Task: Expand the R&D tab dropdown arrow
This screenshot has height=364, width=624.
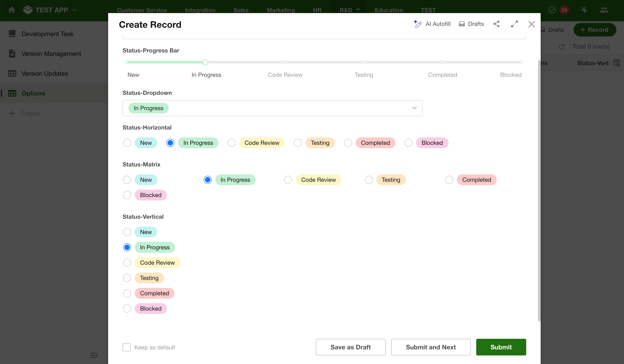Action: point(358,10)
